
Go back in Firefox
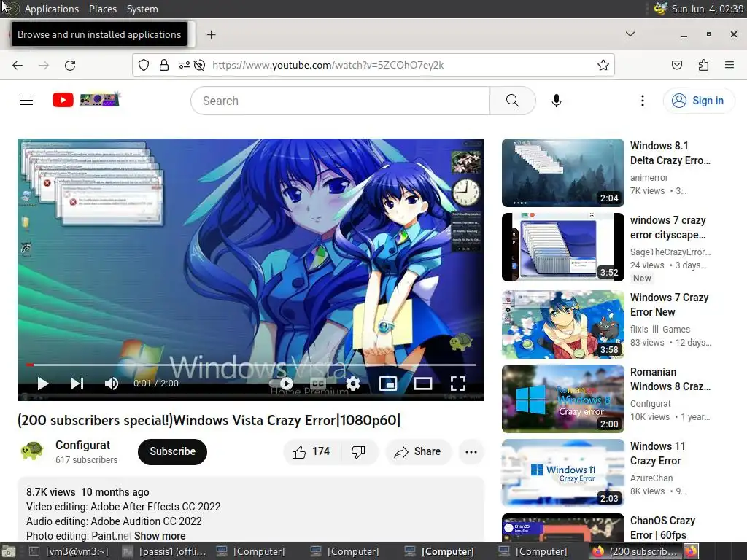18,65
